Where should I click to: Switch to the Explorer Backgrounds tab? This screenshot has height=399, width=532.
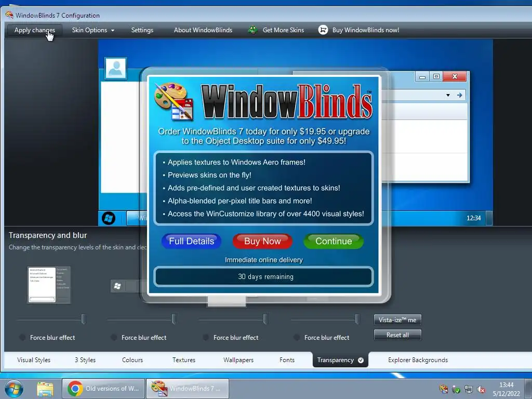tap(418, 360)
